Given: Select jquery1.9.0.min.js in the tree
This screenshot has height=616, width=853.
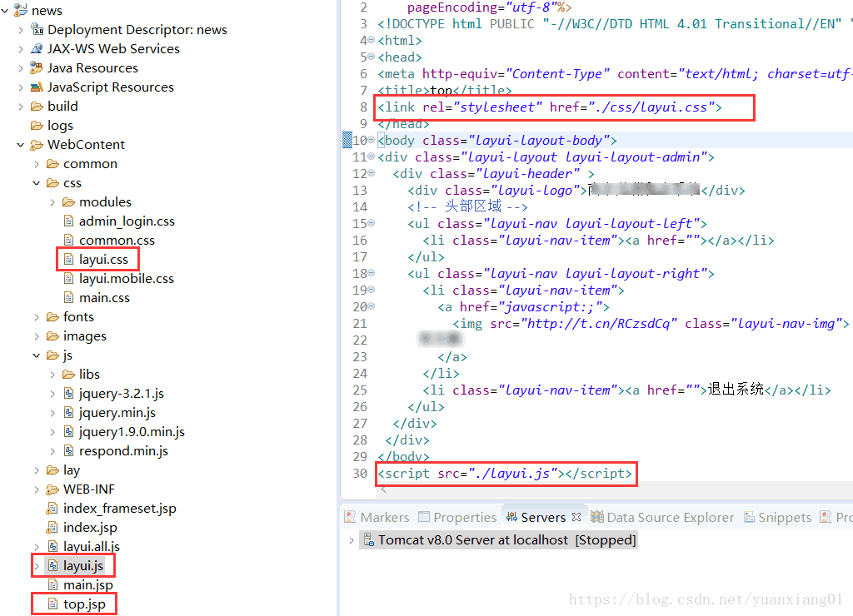Looking at the screenshot, I should (x=132, y=432).
